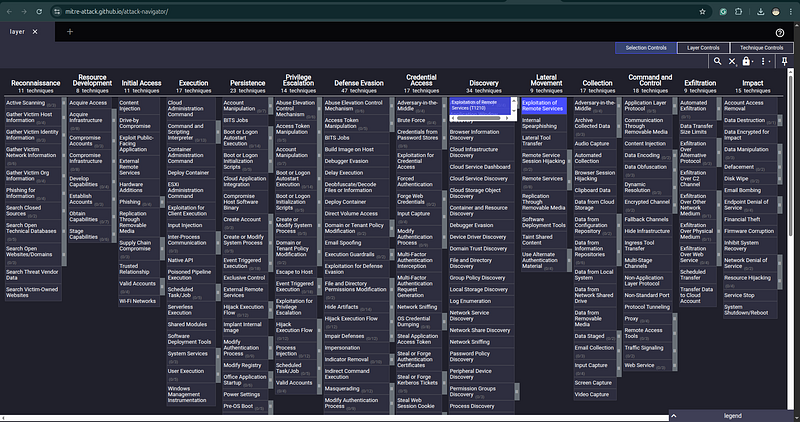This screenshot has height=422, width=800.
Task: Select the Search Closed Sources technique
Action: (x=33, y=211)
